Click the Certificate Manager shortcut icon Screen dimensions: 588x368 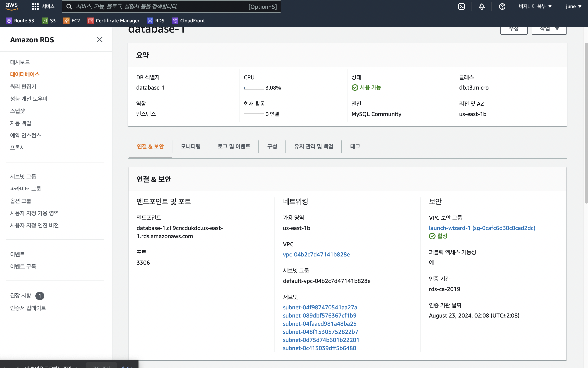coord(90,21)
